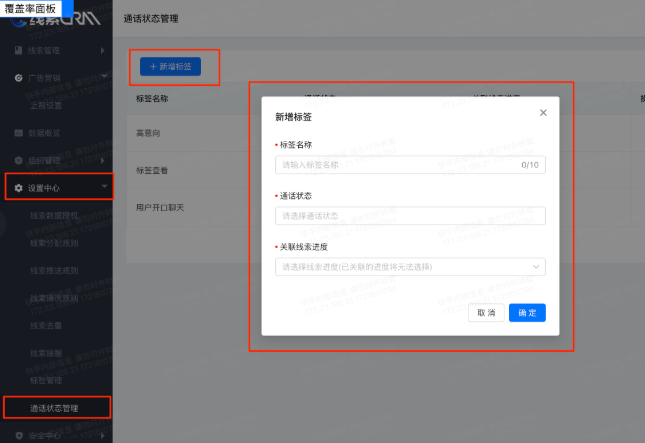Click the blue 新增标签 button
Image resolution: width=645 pixels, height=443 pixels.
click(x=170, y=67)
